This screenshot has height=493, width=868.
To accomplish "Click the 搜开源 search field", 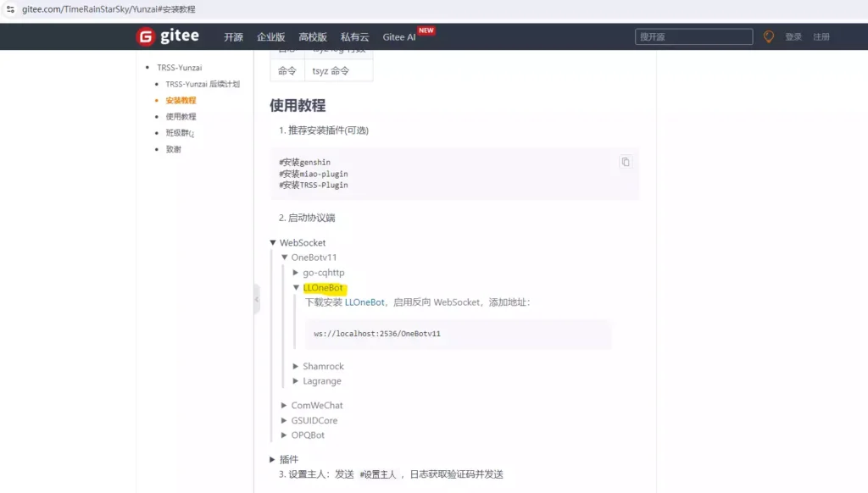I will (693, 36).
